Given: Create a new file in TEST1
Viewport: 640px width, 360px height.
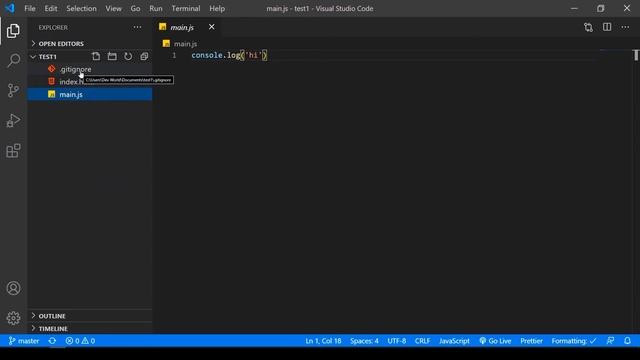Looking at the screenshot, I should [96, 56].
